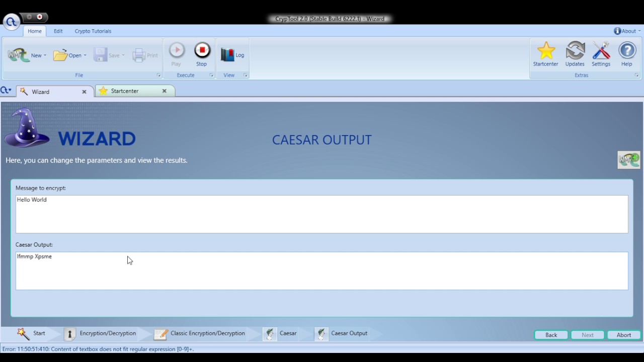The image size is (644, 362).
Task: Click the Print icon
Action: point(139,55)
